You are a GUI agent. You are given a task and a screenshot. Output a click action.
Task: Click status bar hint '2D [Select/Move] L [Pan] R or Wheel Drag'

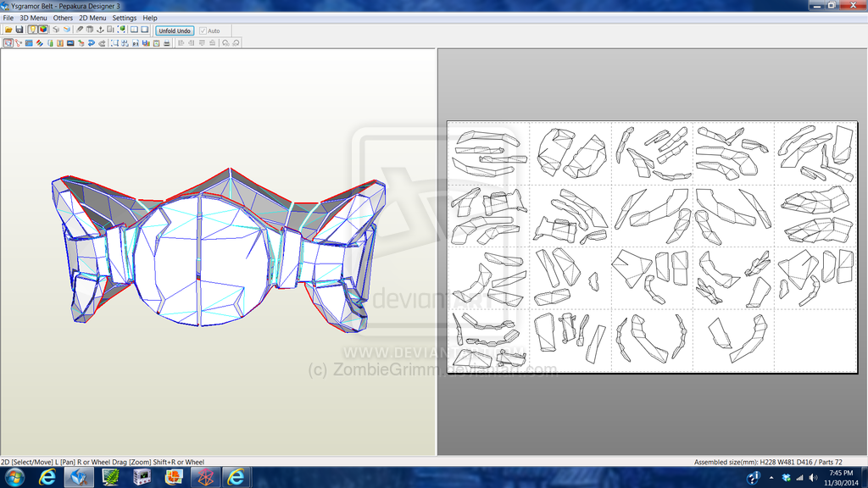[64, 462]
